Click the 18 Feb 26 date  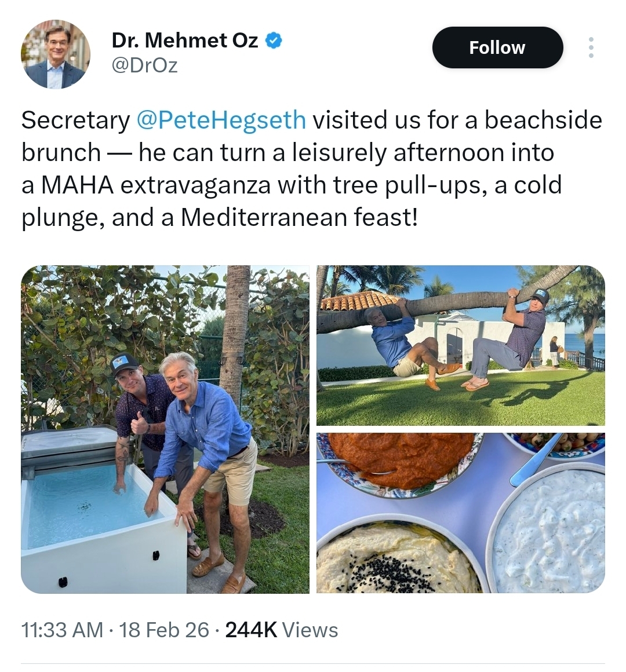(x=163, y=630)
